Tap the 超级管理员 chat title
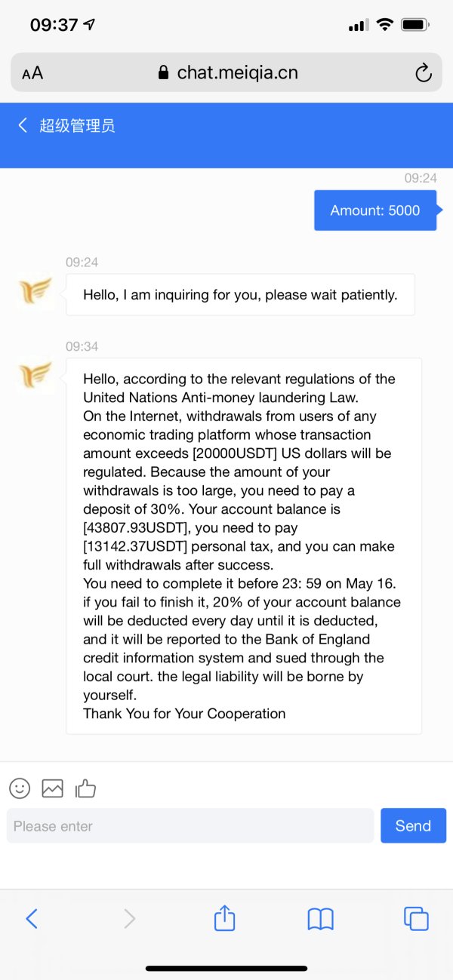The width and height of the screenshot is (453, 980). [x=77, y=125]
